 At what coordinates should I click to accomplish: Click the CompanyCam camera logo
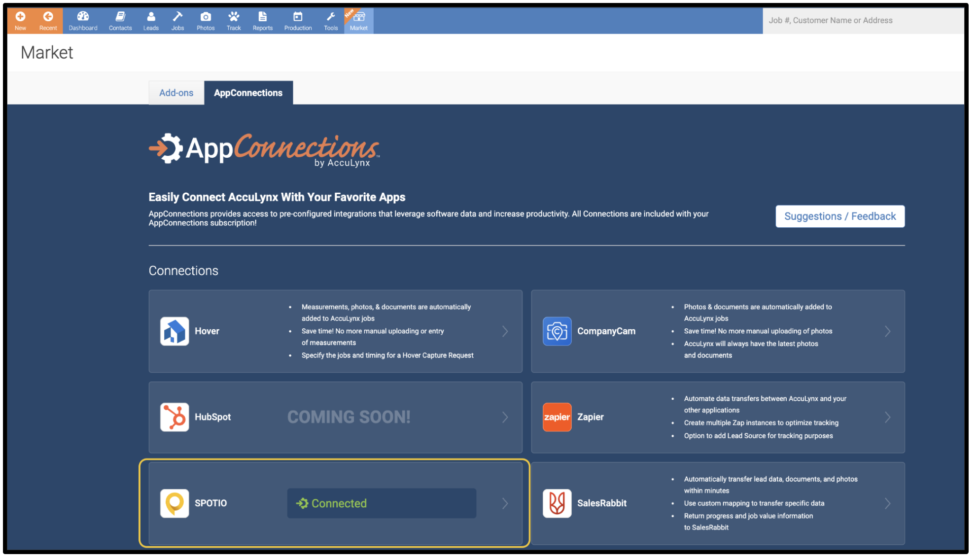[x=558, y=332]
